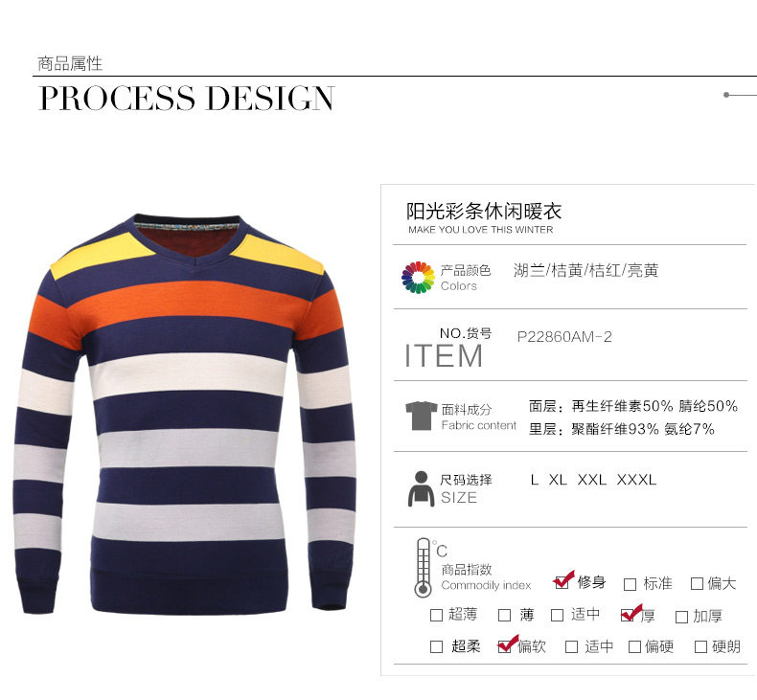The width and height of the screenshot is (757, 700).
Task: Check the 超薄 thickness checkbox
Action: click(436, 615)
